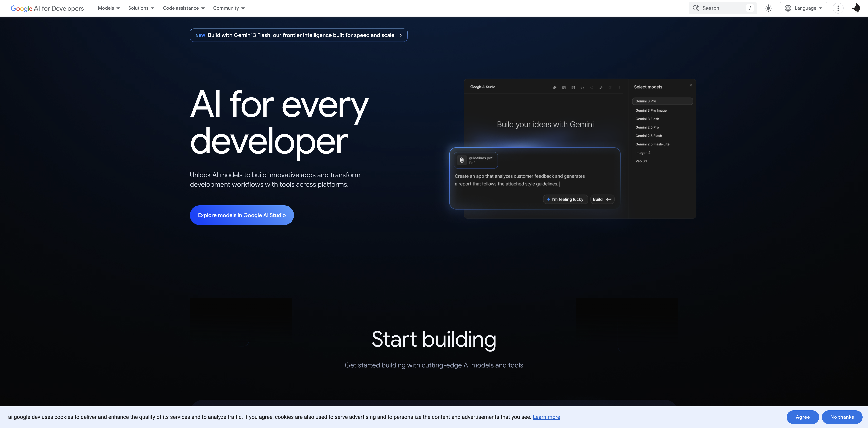Click No thanks on the cookie banner
The image size is (868, 428).
point(842,417)
